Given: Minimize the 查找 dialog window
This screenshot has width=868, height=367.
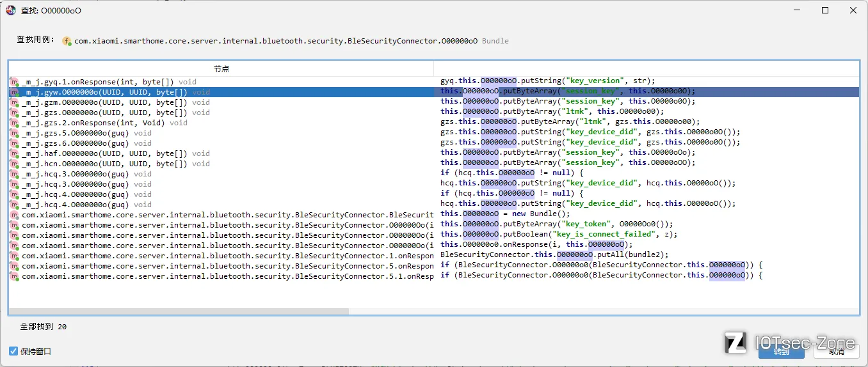Looking at the screenshot, I should 796,10.
